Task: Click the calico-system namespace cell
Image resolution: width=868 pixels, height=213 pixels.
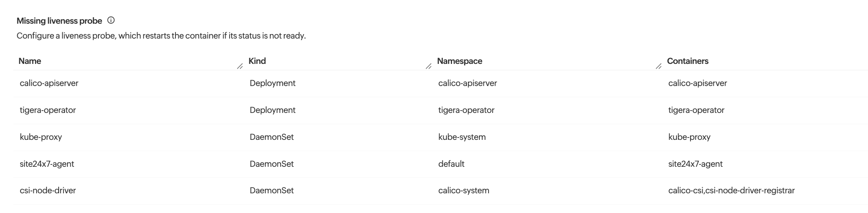Action: 464,190
